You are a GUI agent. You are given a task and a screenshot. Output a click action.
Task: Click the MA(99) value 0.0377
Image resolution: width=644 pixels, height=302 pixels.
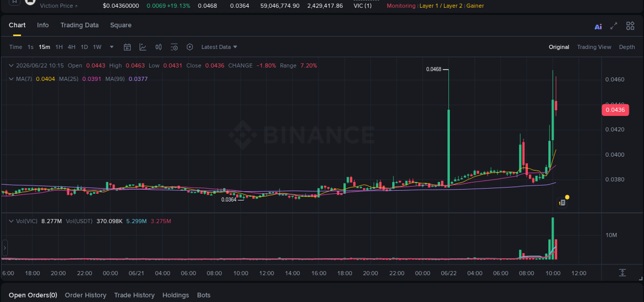pyautogui.click(x=138, y=79)
